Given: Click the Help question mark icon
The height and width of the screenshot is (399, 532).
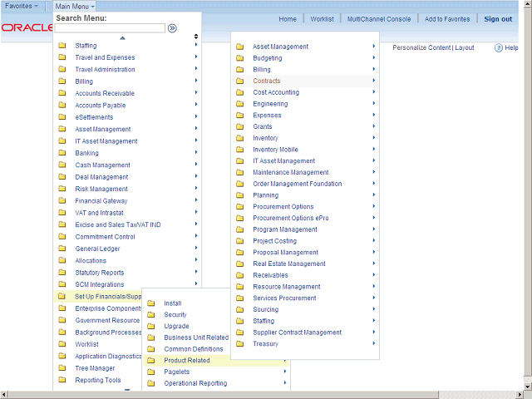Looking at the screenshot, I should pyautogui.click(x=499, y=48).
